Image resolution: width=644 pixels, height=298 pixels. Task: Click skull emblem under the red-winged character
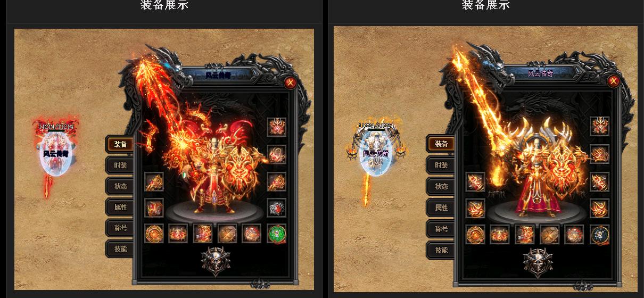pos(216,261)
